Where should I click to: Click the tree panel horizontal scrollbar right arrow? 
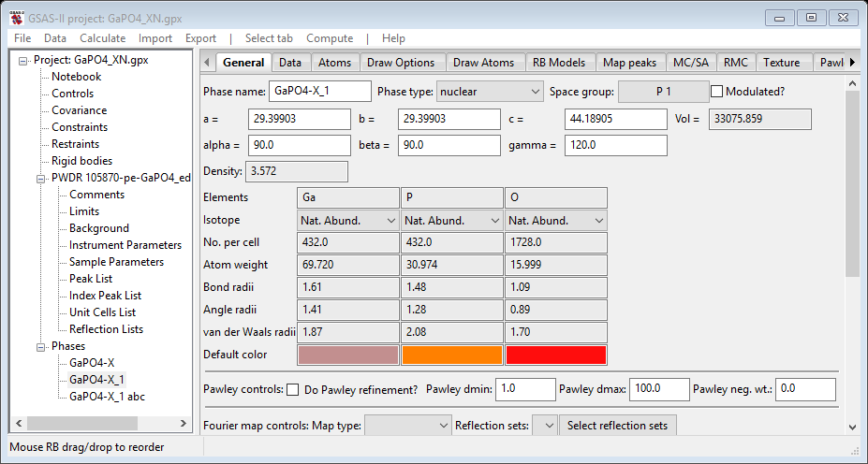pos(184,424)
